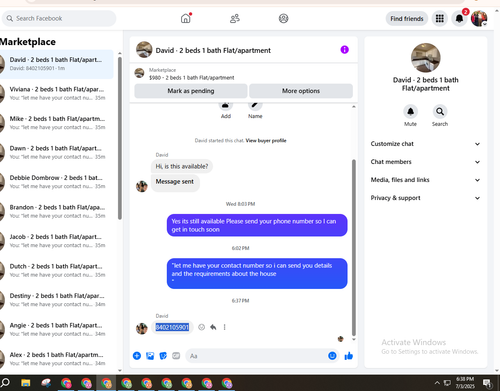This screenshot has width=500, height=391.
Task: Open View buyer profile link
Action: pyautogui.click(x=266, y=140)
